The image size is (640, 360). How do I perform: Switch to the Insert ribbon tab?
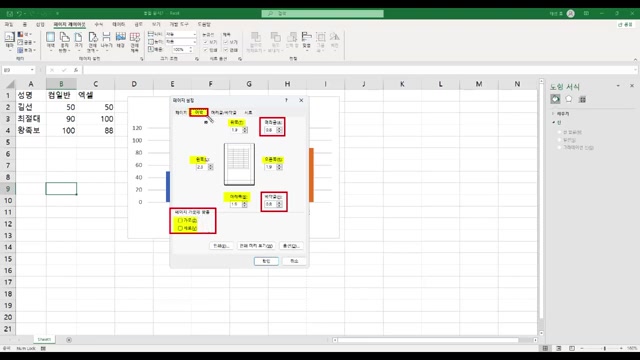pyautogui.click(x=40, y=24)
